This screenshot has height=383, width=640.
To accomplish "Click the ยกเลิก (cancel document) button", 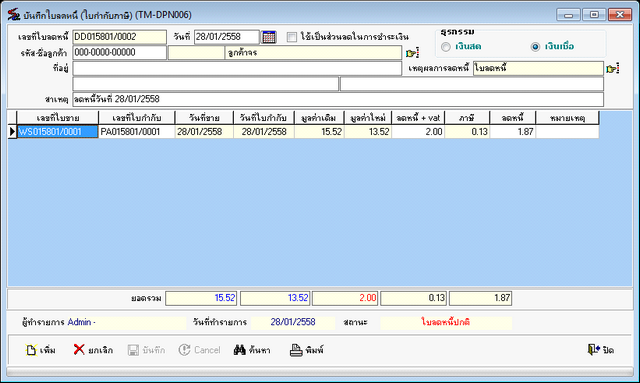I will 93,350.
